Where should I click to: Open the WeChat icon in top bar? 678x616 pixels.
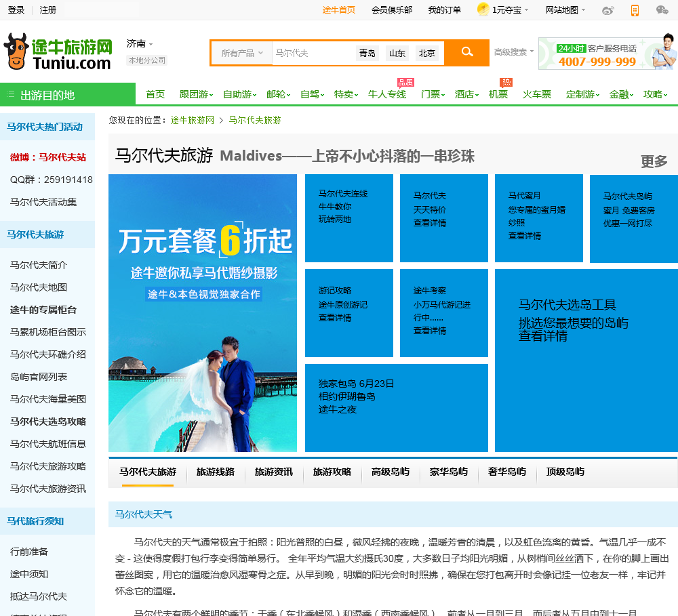pyautogui.click(x=662, y=10)
